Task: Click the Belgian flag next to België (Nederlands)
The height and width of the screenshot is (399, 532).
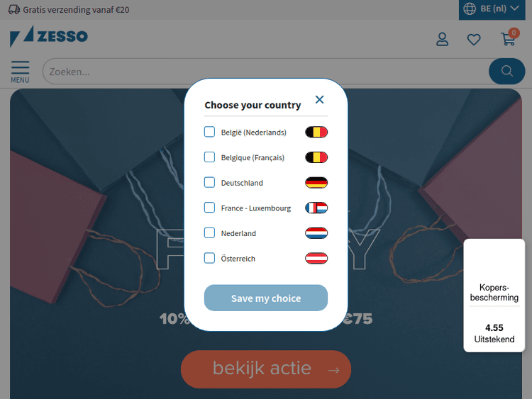Action: pyautogui.click(x=316, y=132)
